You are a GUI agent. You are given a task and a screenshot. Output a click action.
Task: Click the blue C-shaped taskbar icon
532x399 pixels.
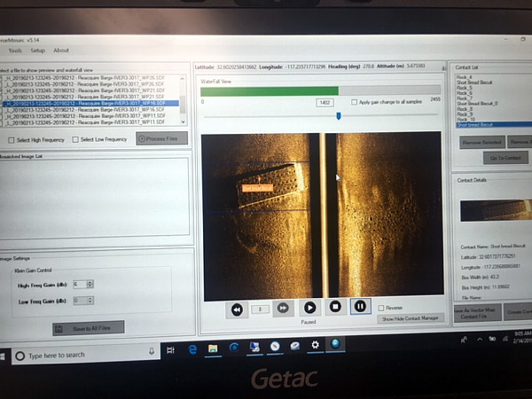tap(234, 348)
